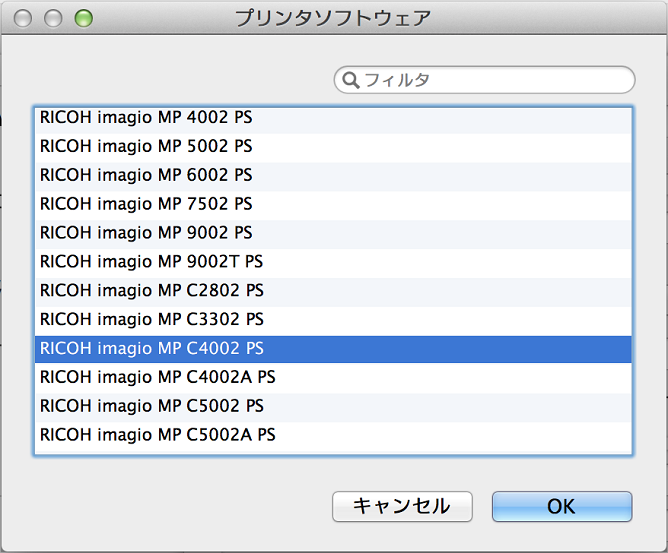The height and width of the screenshot is (553, 668).
Task: Select RICOH imagio MP C2802 PS
Action: (151, 292)
